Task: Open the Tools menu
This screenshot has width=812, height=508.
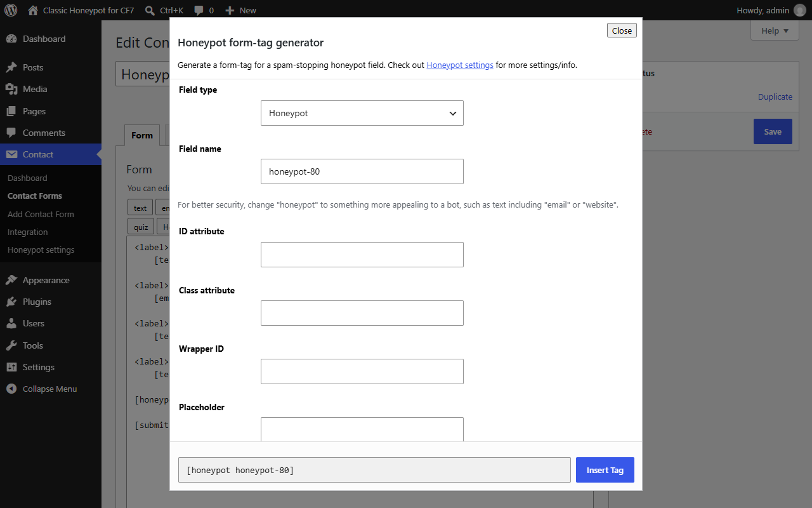Action: click(x=51, y=345)
